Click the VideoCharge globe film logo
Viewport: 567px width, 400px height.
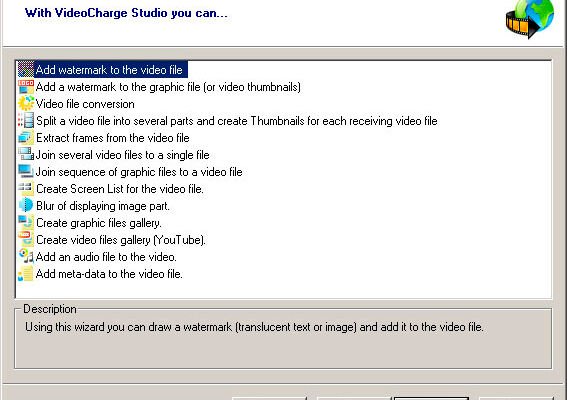pos(530,19)
